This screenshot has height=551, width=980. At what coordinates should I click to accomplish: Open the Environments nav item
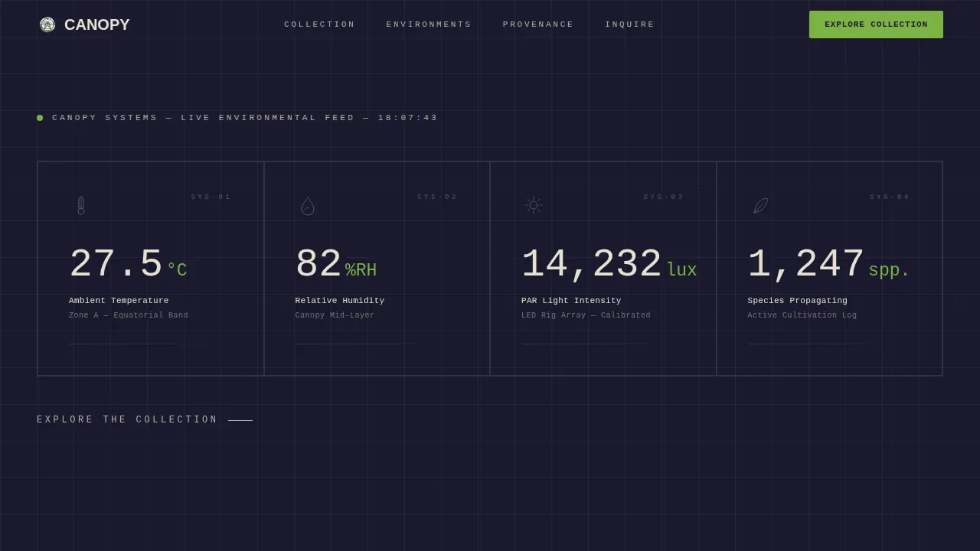429,24
